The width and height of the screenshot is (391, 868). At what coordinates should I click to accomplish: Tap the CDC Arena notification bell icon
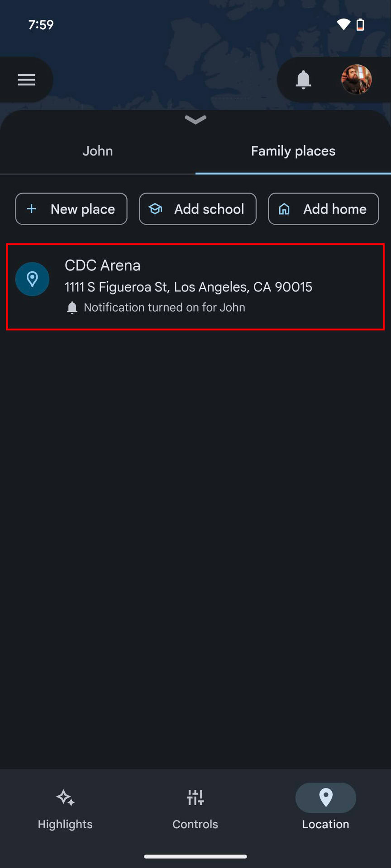pyautogui.click(x=72, y=308)
